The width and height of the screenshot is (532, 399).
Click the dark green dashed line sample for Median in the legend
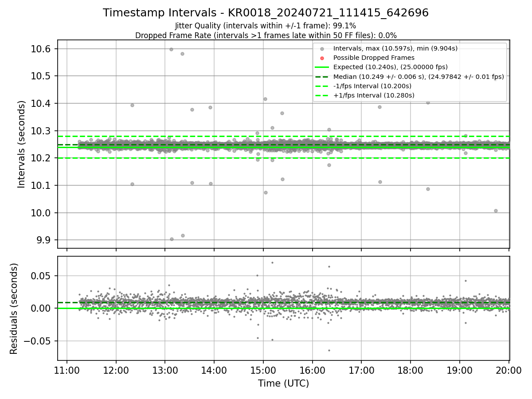pos(322,77)
